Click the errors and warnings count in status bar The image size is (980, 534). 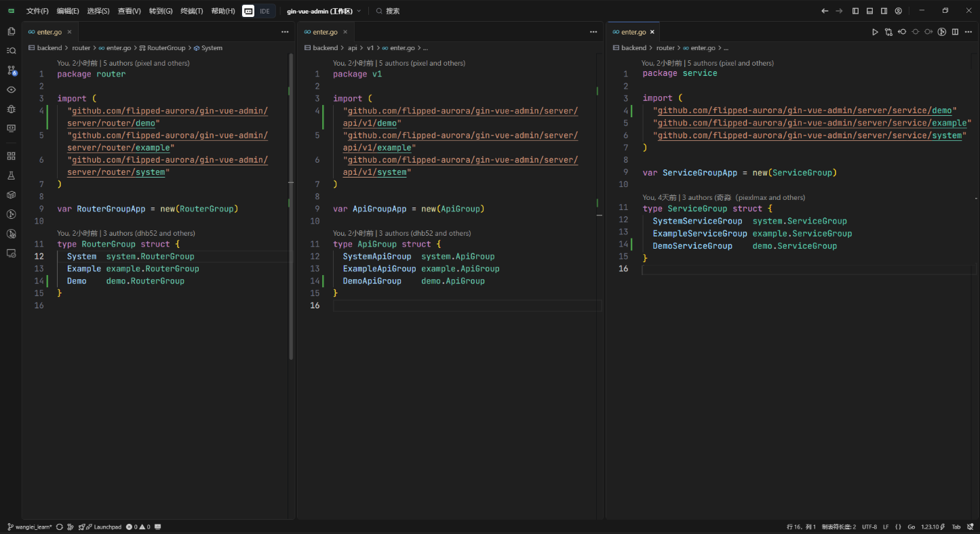138,527
